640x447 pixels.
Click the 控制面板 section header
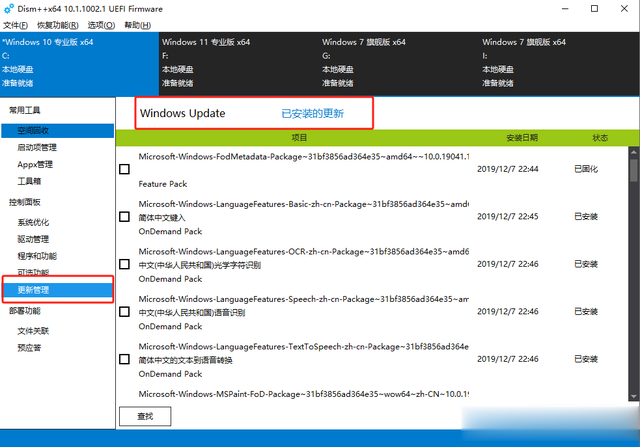coord(24,202)
